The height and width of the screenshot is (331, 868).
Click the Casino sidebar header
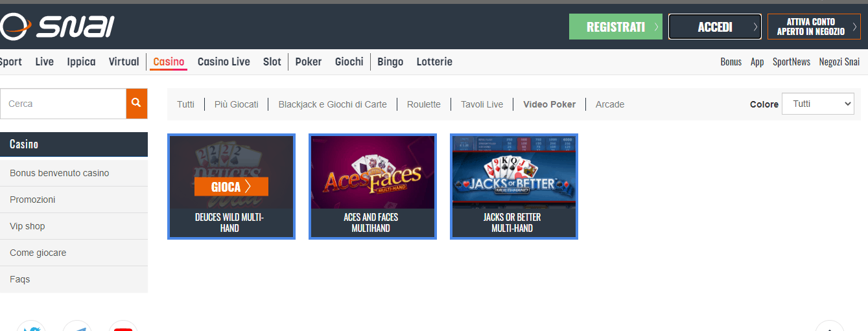[x=74, y=144]
